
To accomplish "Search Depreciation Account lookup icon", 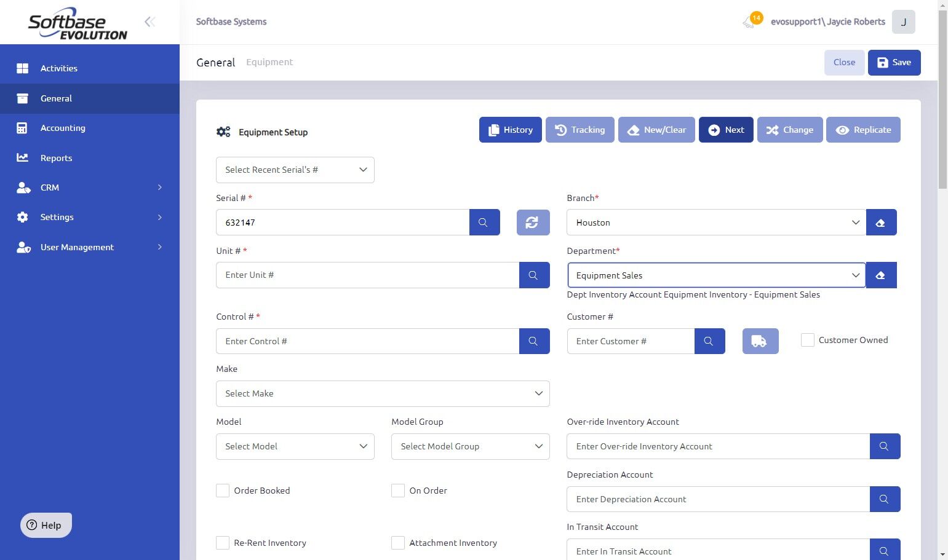I will click(885, 499).
